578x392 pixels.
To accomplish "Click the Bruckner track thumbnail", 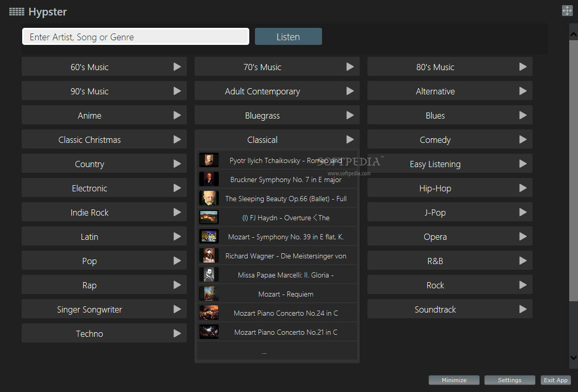I will tap(209, 179).
